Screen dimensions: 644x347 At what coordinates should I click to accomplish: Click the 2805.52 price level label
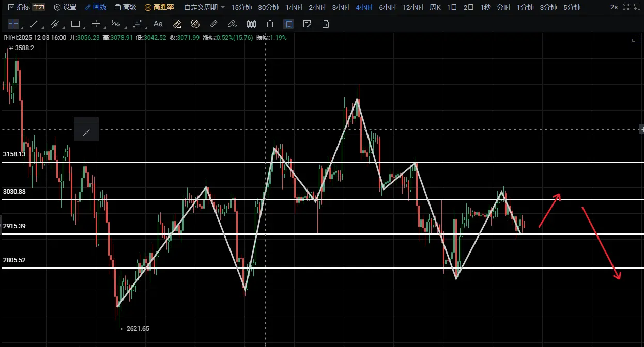(14, 260)
